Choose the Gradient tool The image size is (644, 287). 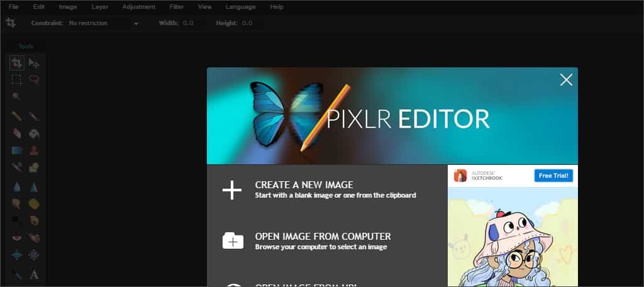click(17, 150)
